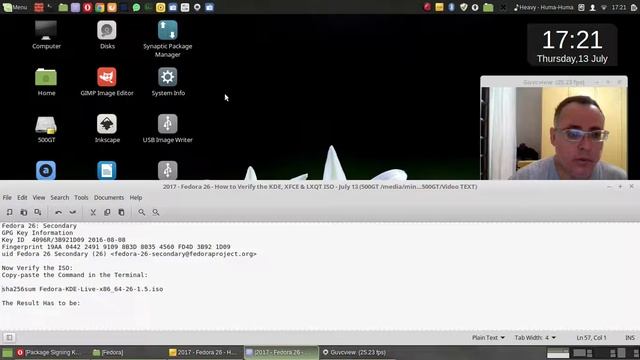The width and height of the screenshot is (640, 360).
Task: Click the 'Ln 57, Col 1' status indicator
Action: (591, 338)
